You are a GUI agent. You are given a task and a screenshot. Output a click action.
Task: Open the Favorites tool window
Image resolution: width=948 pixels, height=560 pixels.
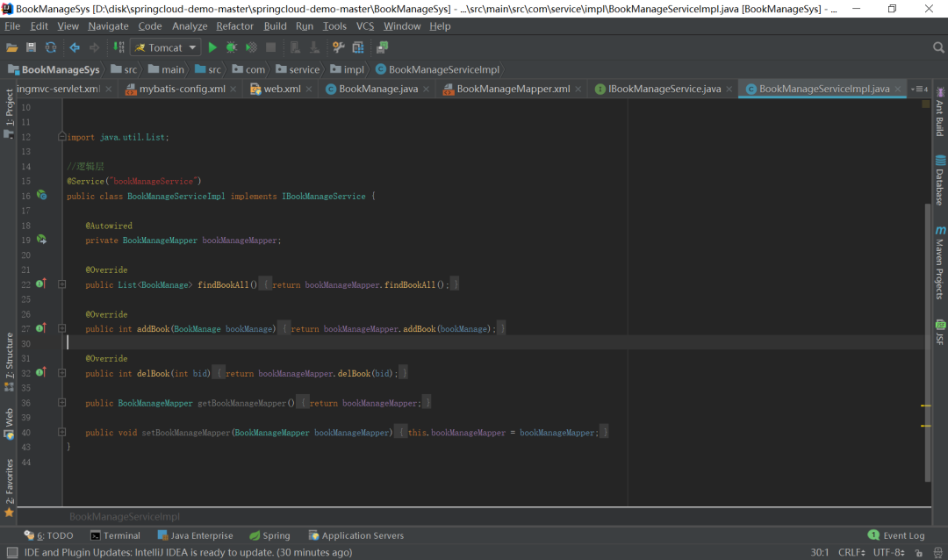9,488
